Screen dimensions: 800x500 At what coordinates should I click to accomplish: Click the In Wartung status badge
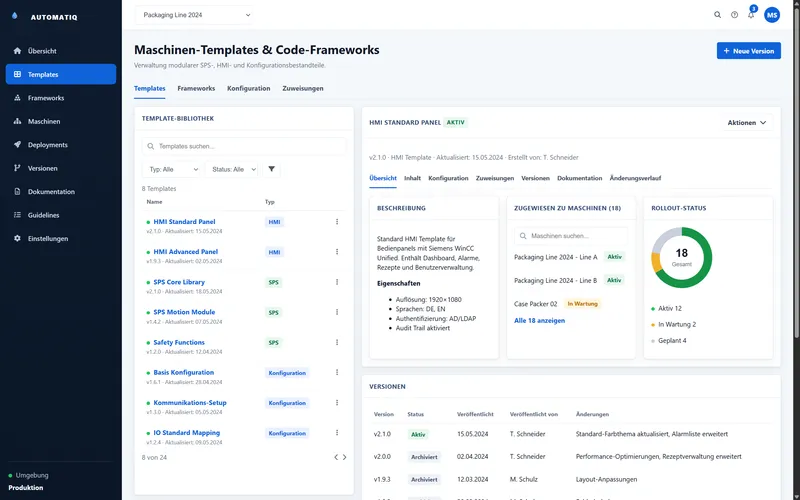[582, 304]
